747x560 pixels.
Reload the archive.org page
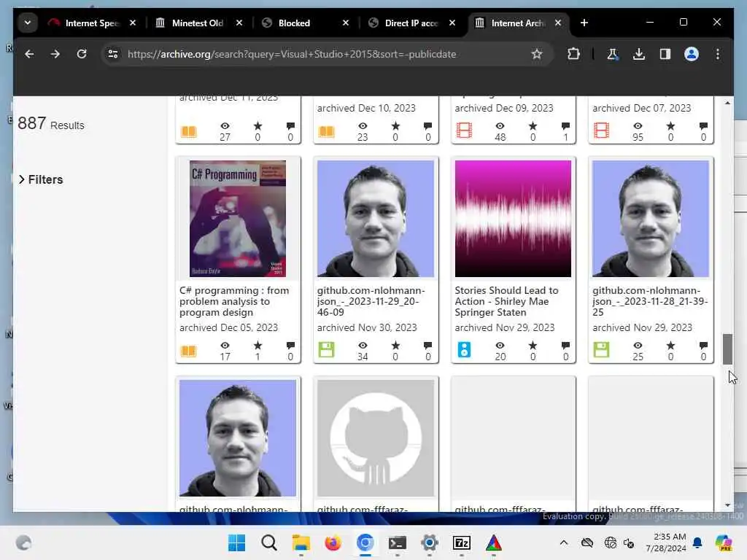tap(82, 54)
